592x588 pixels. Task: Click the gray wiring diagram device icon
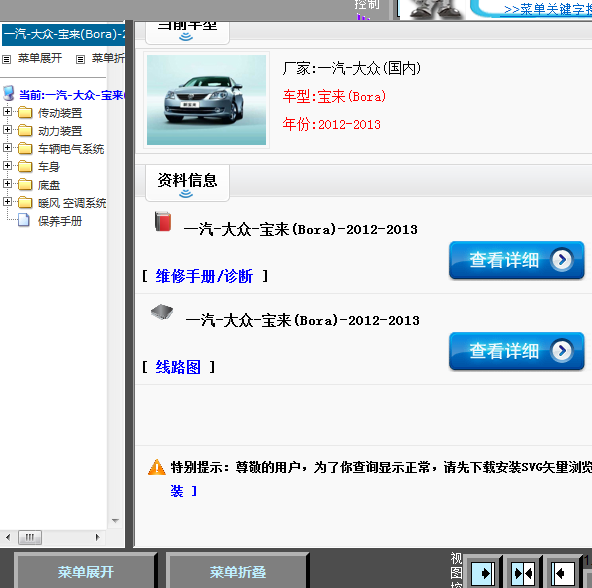[162, 312]
